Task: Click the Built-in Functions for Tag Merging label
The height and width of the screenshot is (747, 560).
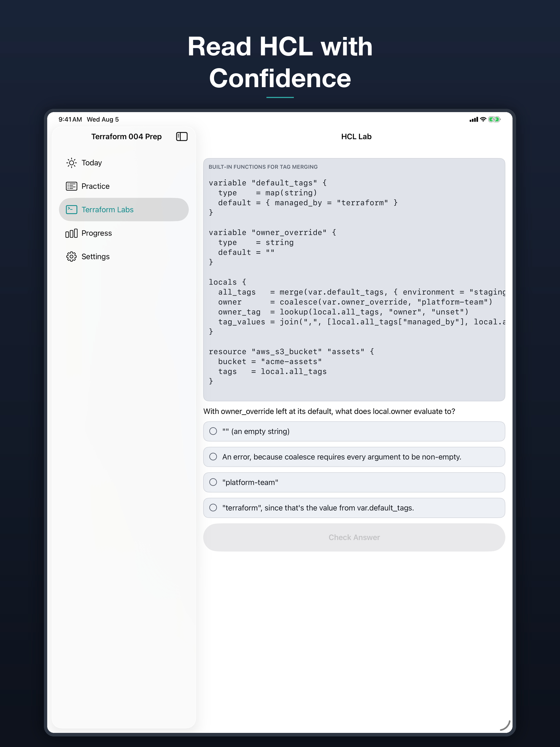Action: [x=263, y=167]
